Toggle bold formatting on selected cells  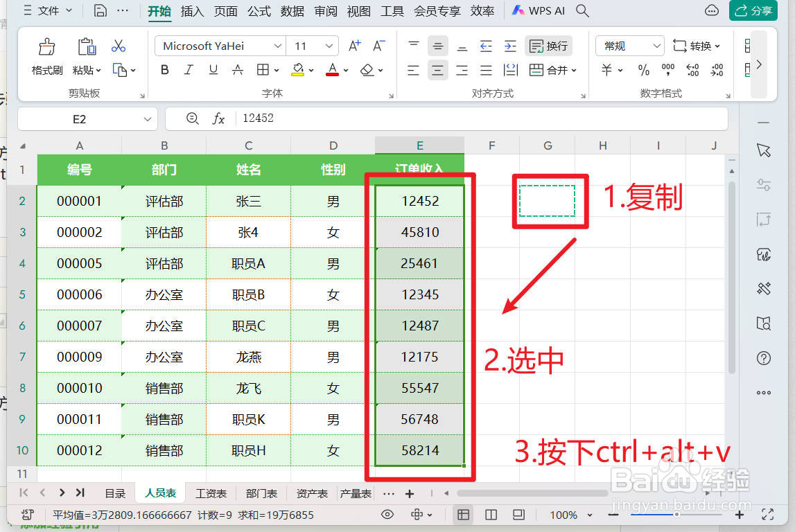(x=165, y=69)
